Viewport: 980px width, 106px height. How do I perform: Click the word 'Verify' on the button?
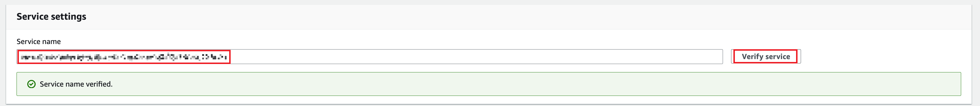[752, 56]
